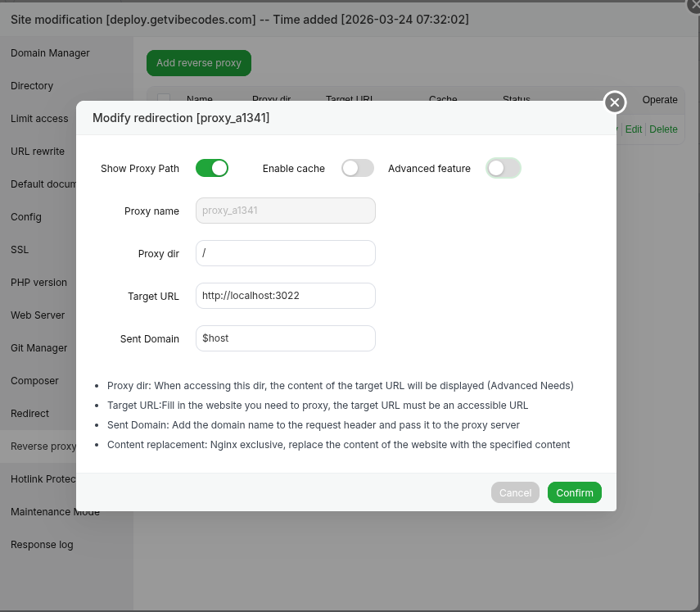Open the Composer menu entry
Viewport: 700px width, 612px height.
point(34,381)
